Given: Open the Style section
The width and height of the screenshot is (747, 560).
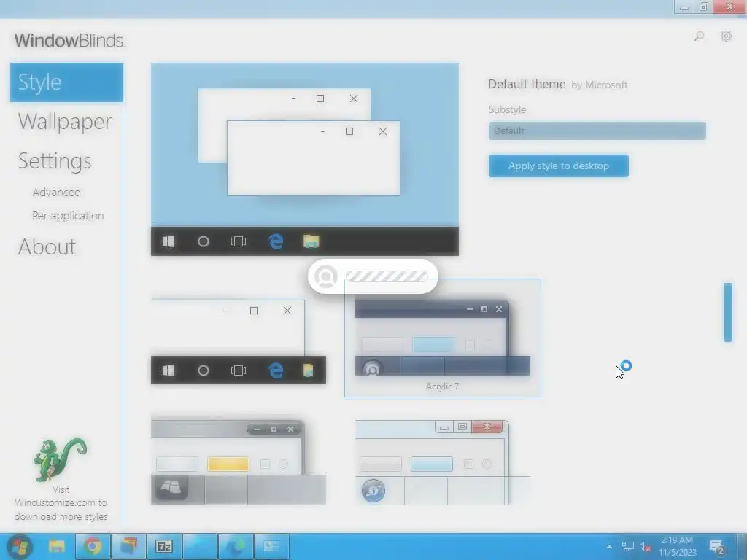Looking at the screenshot, I should (66, 82).
